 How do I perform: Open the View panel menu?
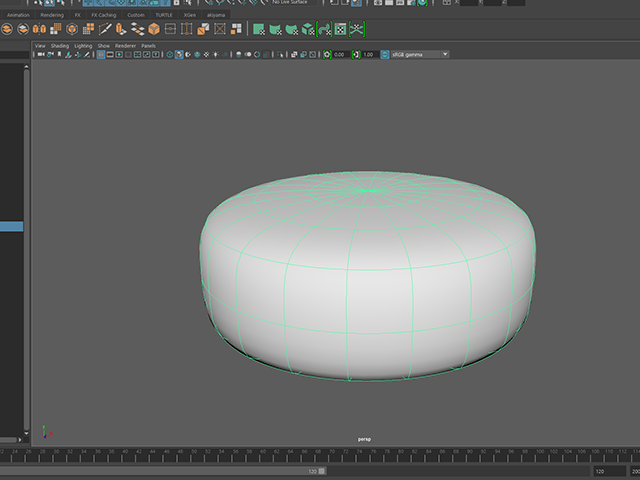tap(40, 46)
